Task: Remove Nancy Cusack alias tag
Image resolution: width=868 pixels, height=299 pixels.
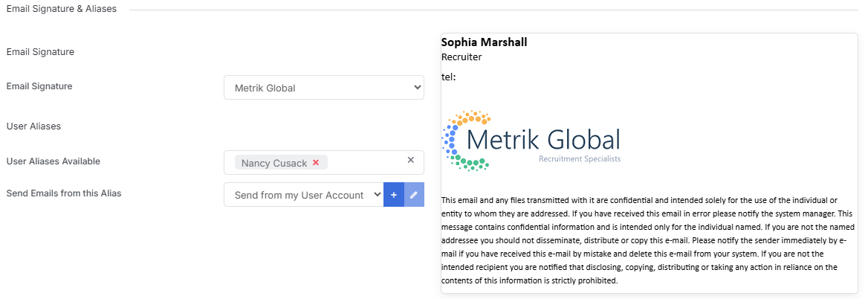Action: coord(316,163)
